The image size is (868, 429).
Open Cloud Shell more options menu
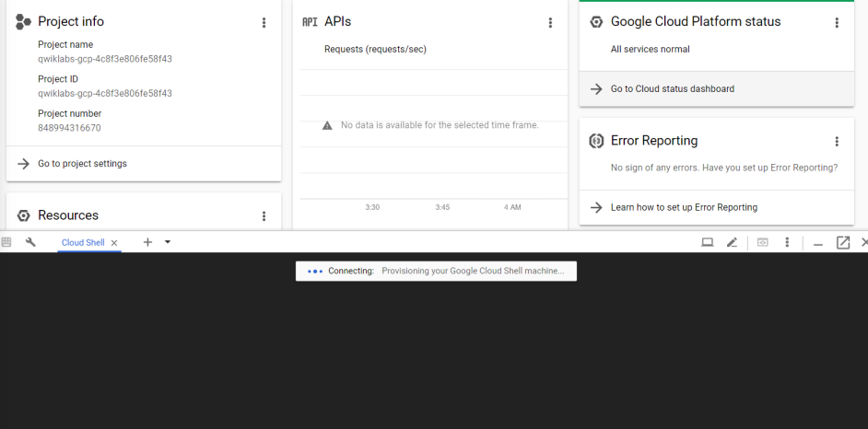click(787, 242)
